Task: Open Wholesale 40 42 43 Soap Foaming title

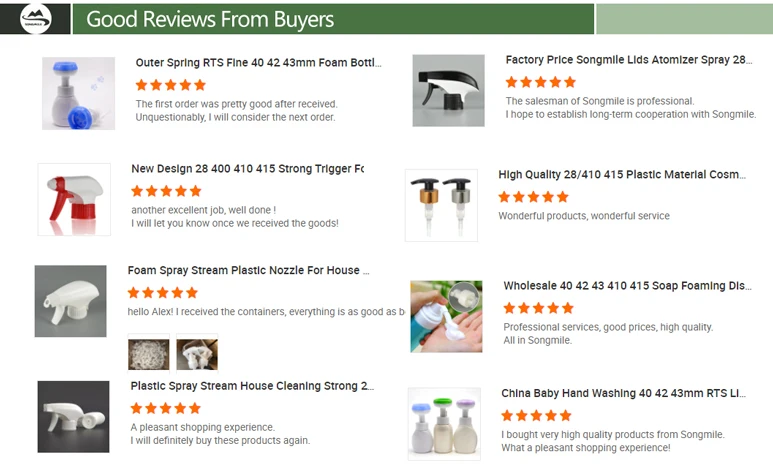Action: [x=627, y=286]
